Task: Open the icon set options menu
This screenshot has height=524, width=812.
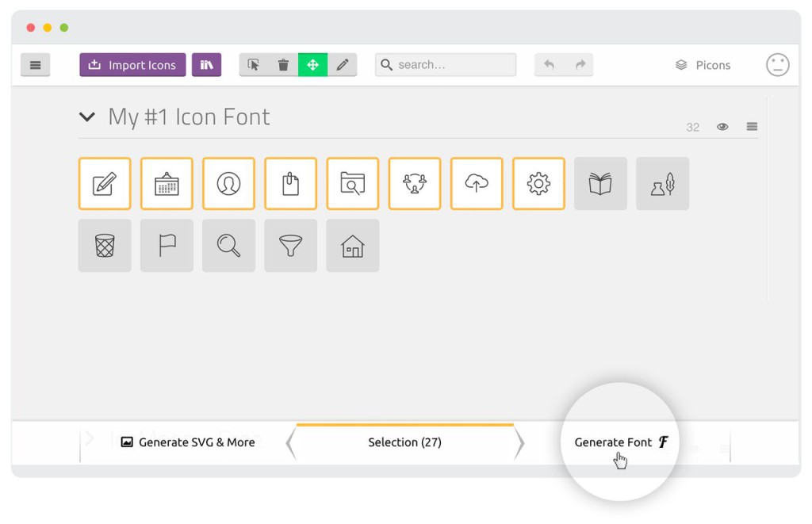Action: click(x=751, y=126)
